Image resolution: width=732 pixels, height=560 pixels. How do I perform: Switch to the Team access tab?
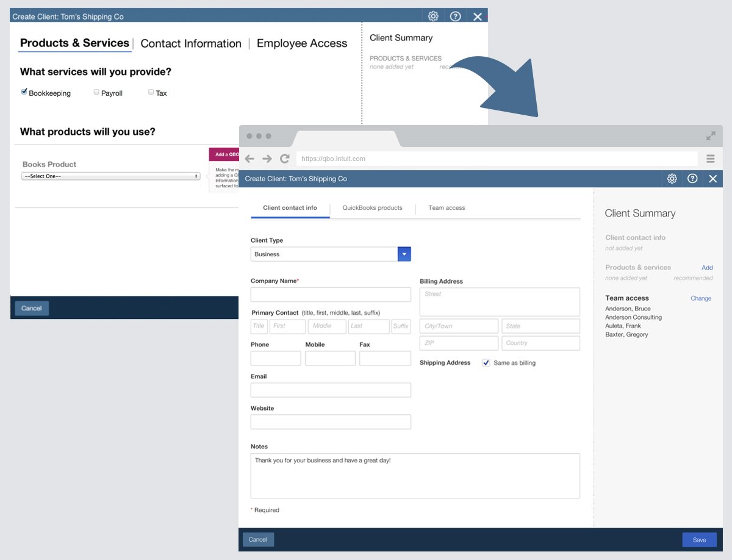pyautogui.click(x=447, y=208)
